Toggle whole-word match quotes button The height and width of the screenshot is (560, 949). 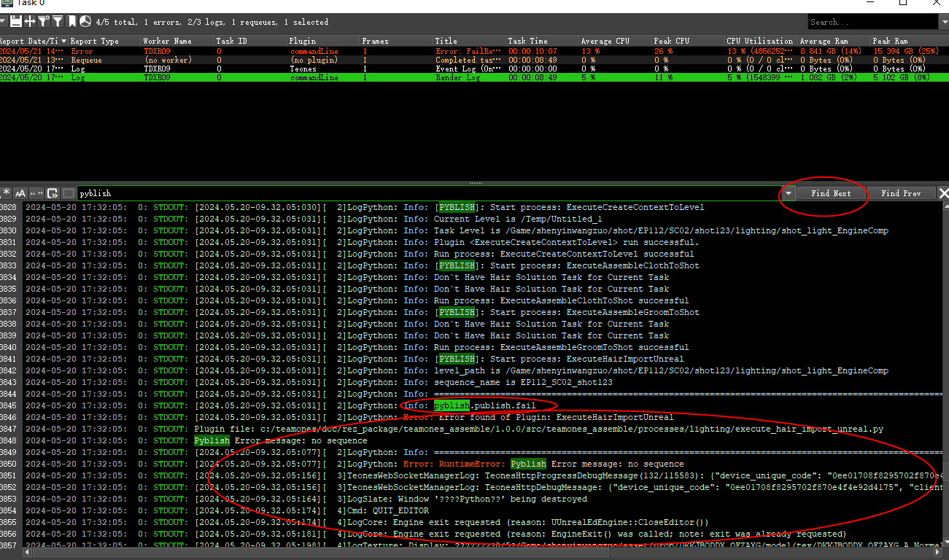point(36,193)
